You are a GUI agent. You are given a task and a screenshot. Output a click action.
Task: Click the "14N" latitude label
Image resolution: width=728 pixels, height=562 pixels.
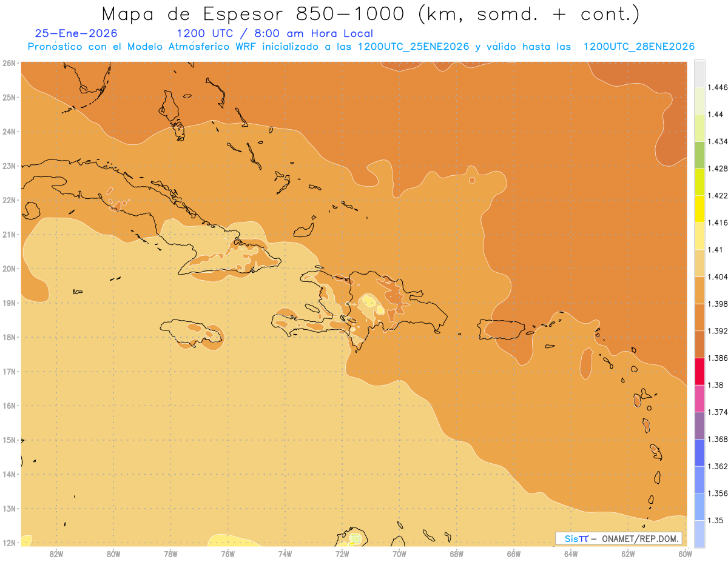coord(9,474)
